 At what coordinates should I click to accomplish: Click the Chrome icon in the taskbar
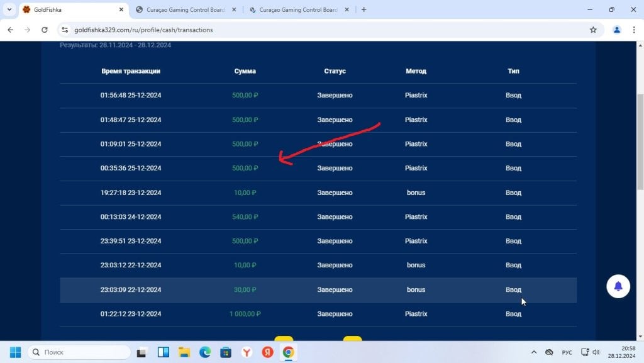[288, 352]
